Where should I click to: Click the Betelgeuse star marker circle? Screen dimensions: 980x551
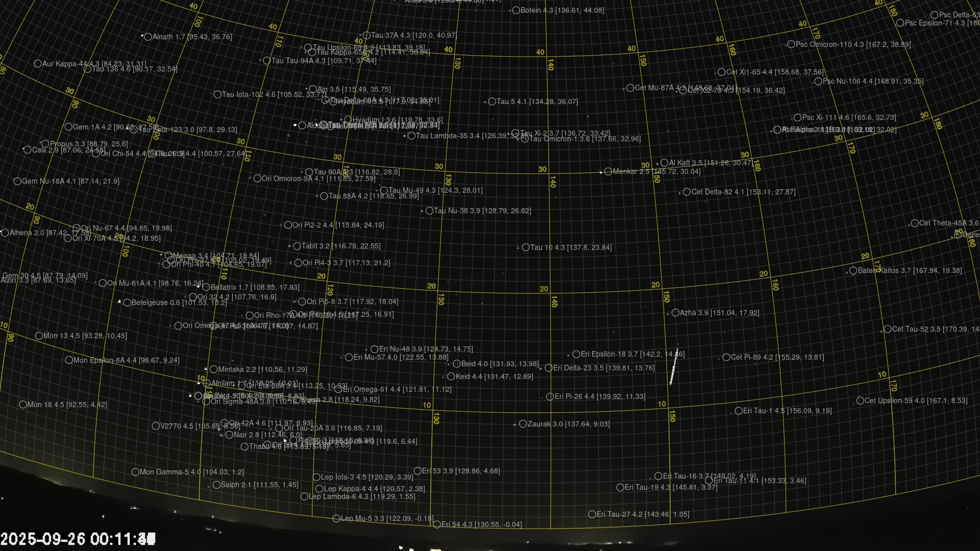tap(127, 303)
